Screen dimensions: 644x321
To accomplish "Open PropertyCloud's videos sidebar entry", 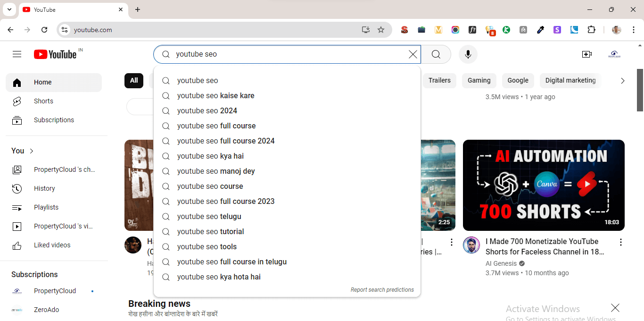I will coord(54,226).
